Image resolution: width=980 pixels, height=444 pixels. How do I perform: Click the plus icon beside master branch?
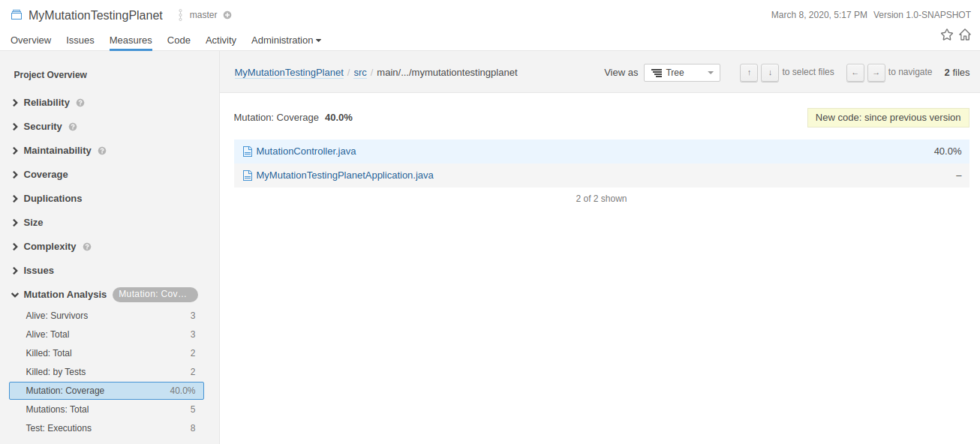(227, 15)
